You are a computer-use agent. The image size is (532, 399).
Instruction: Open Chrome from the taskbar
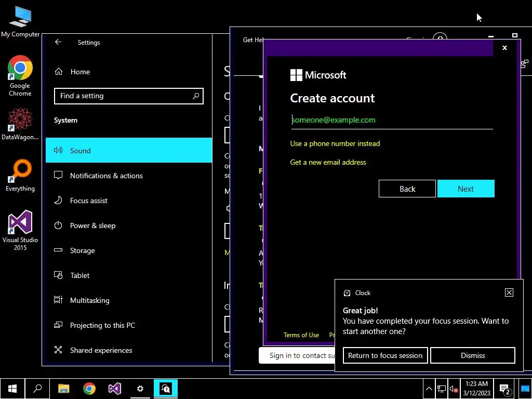point(89,389)
